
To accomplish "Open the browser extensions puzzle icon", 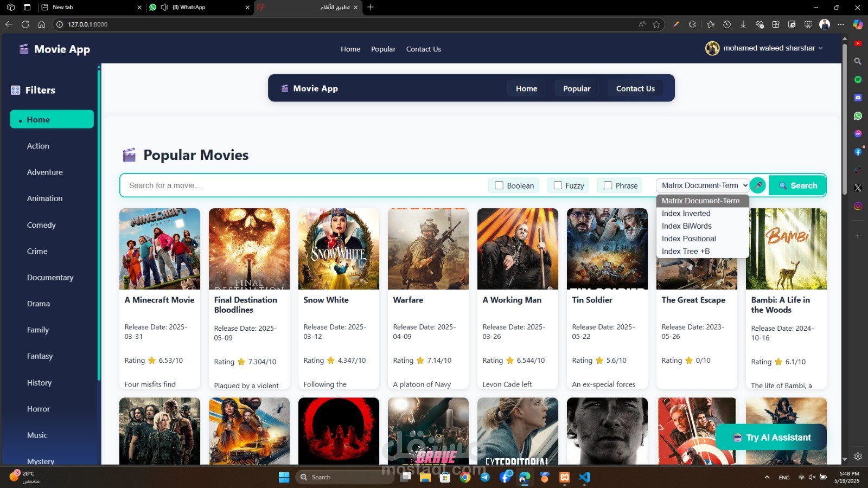I will [692, 24].
